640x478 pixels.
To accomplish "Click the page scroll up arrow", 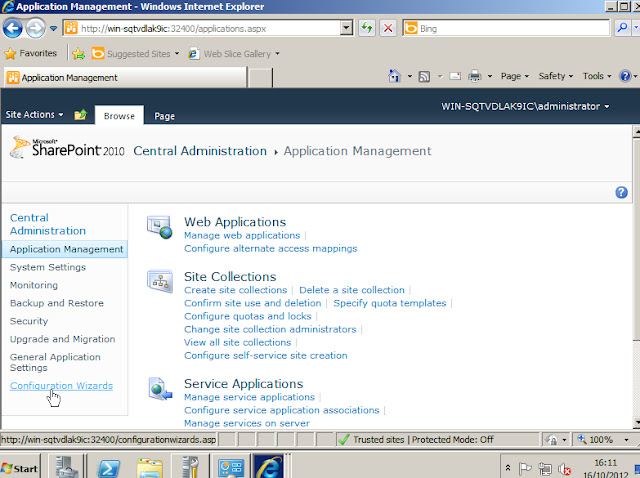I will pyautogui.click(x=636, y=131).
